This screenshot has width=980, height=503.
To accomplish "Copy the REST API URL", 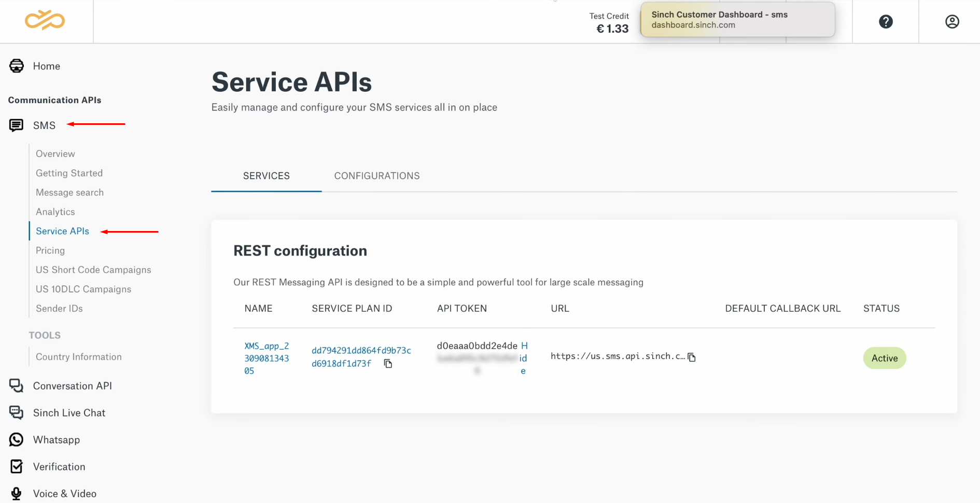I will [x=692, y=357].
